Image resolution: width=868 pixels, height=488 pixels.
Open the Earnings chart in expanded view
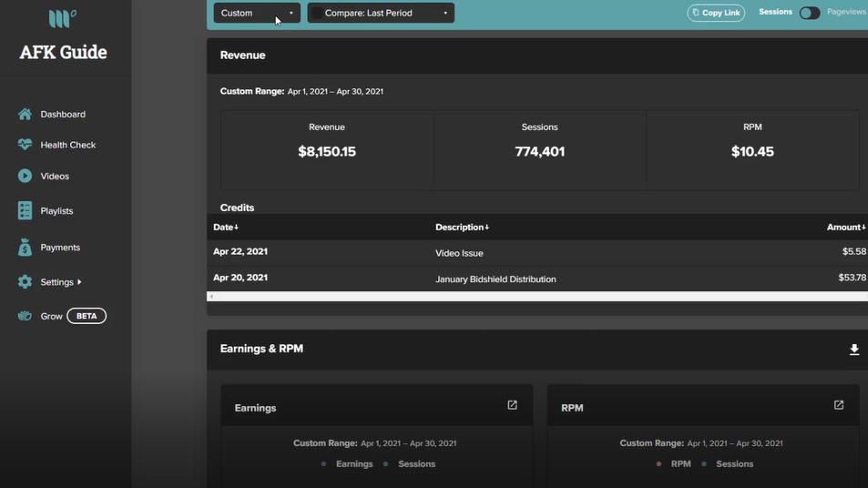(512, 405)
